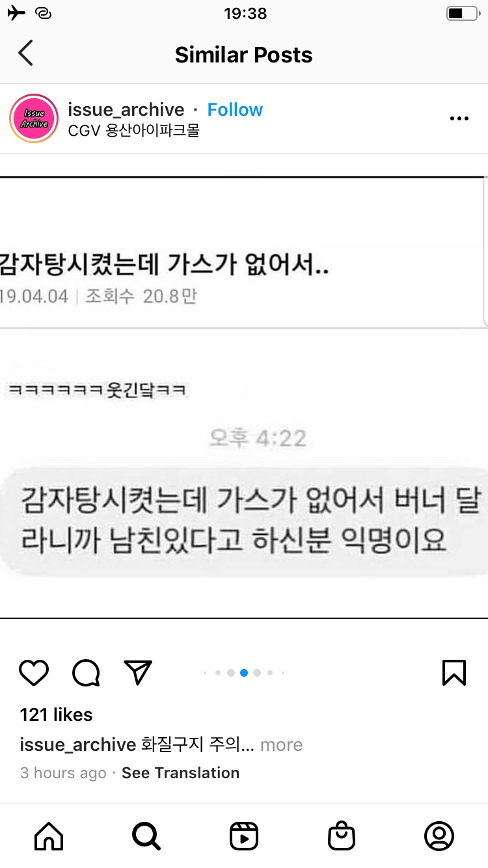Open the issue_archive profile picture

click(34, 118)
